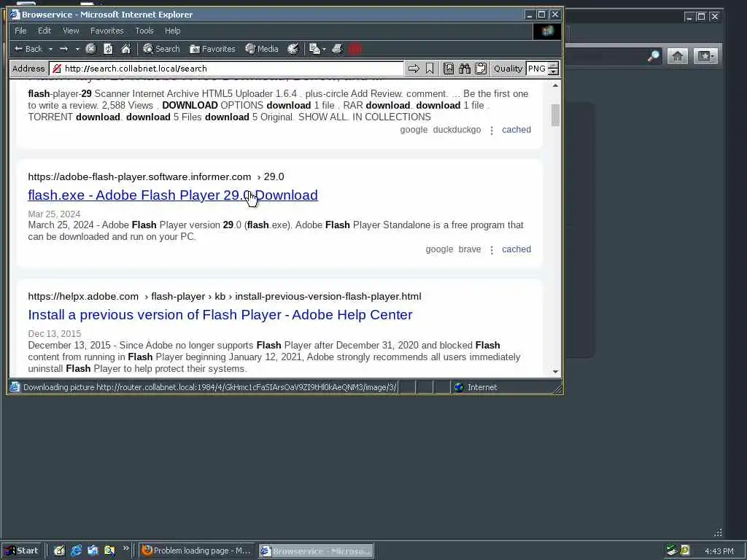This screenshot has width=747, height=560.
Task: Click the clipboard icon next to Quality
Action: tap(481, 69)
